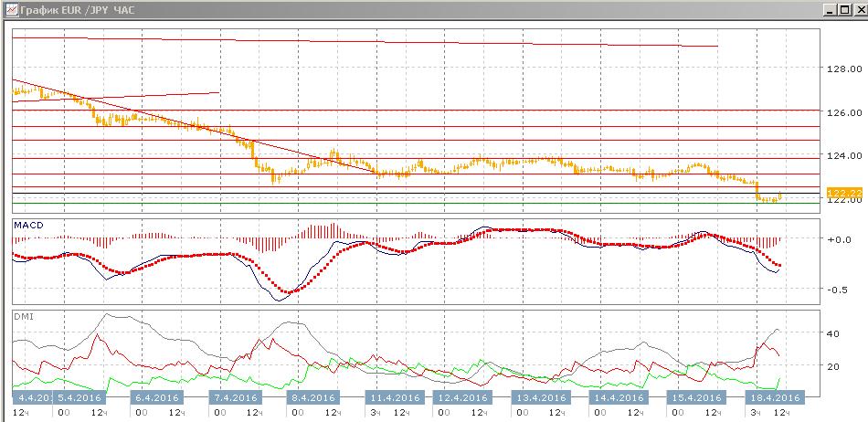
Task: Click the 40 level on DMI scale
Action: pos(833,333)
